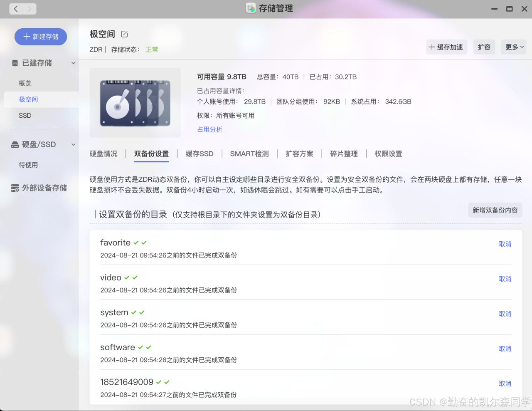532x411 pixels.
Task: Cancel double backup for the video folder
Action: 505,279
